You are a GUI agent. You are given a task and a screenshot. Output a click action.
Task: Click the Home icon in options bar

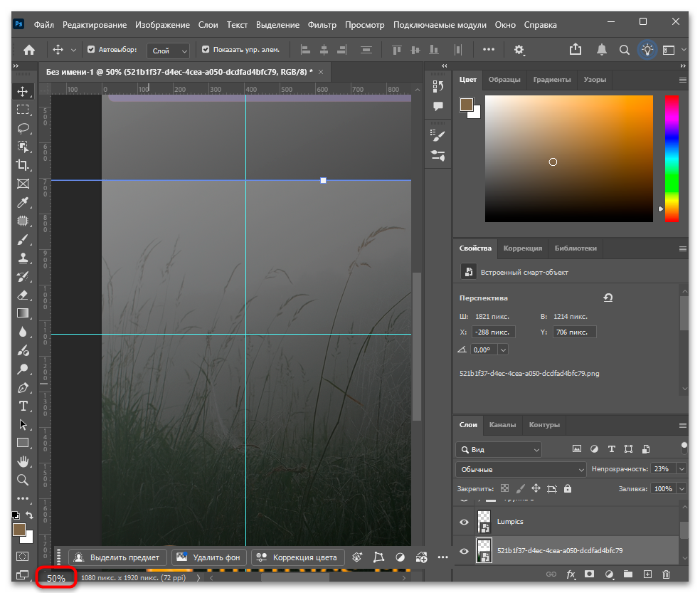pos(29,50)
